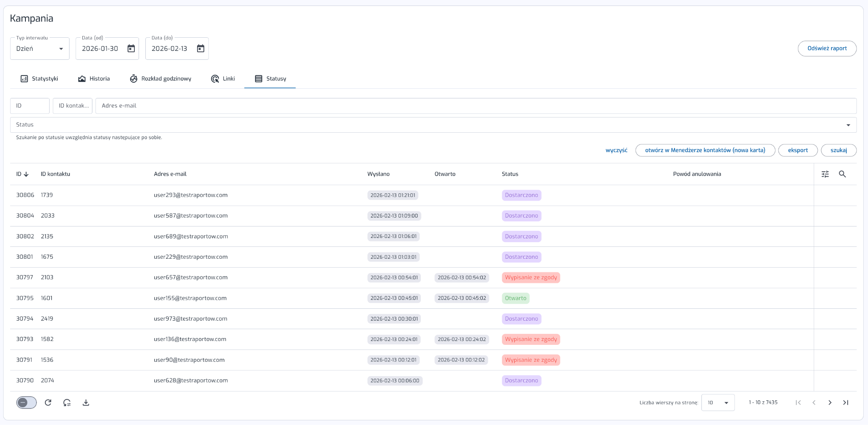
Task: Open the Rozkład godzinowy tab
Action: (x=160, y=79)
